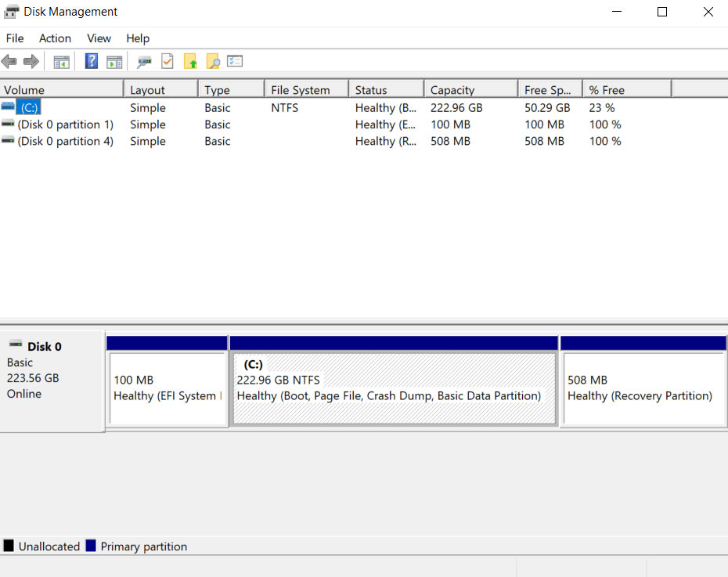The height and width of the screenshot is (577, 728).
Task: Open the settings list toolbar icon
Action: (235, 61)
